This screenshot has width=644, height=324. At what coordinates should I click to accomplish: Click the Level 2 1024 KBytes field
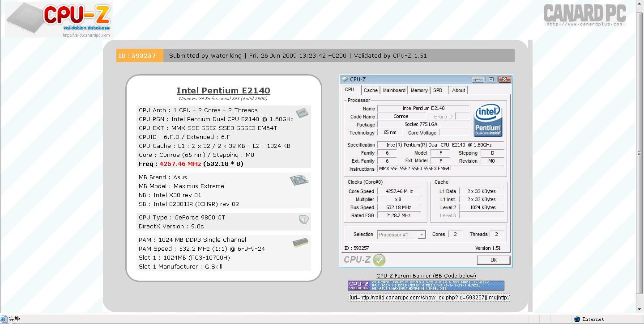(482, 207)
